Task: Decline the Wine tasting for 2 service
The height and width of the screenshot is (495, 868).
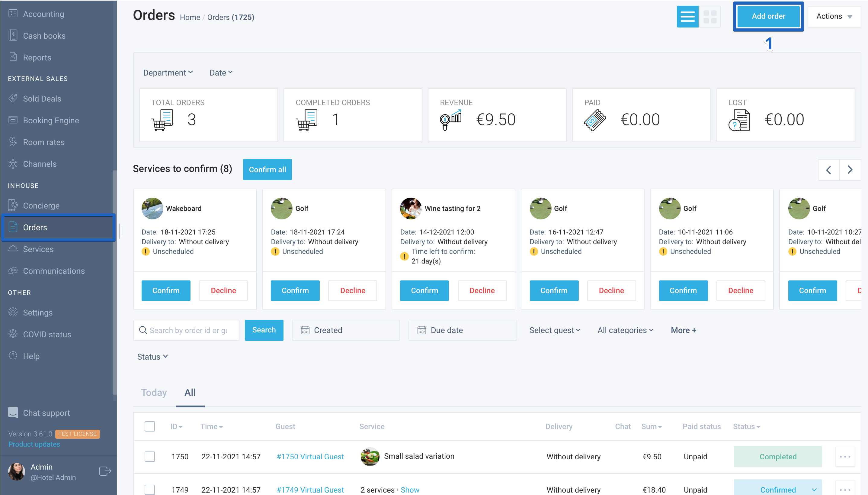Action: [482, 291]
